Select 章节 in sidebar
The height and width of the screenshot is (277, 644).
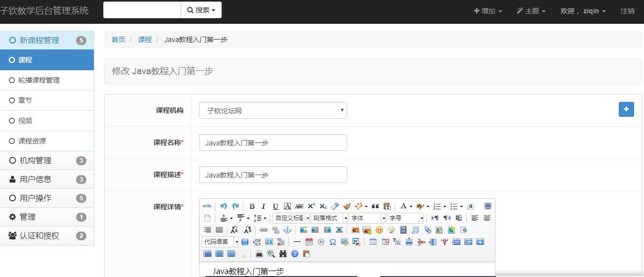(47, 100)
